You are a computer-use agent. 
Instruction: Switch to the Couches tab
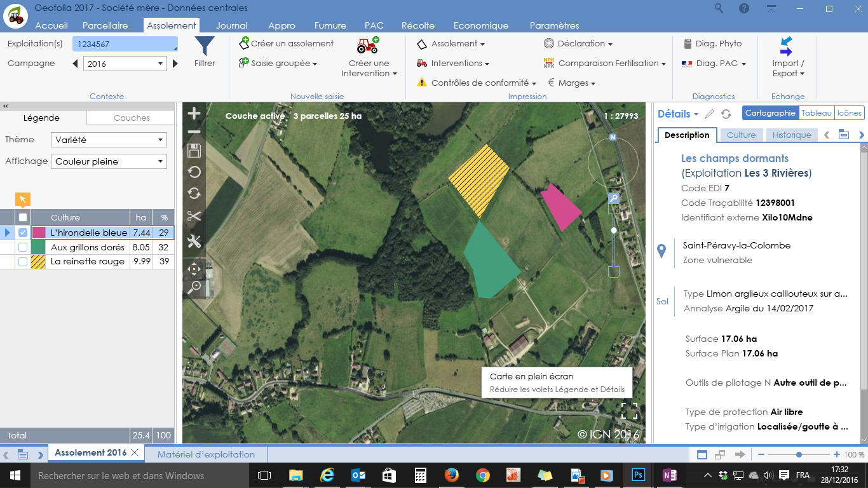point(132,118)
